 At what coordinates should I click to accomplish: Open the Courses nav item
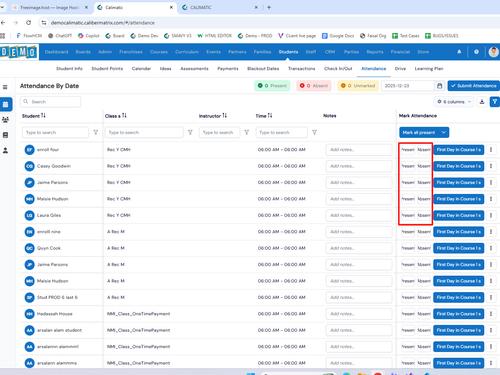click(x=159, y=52)
